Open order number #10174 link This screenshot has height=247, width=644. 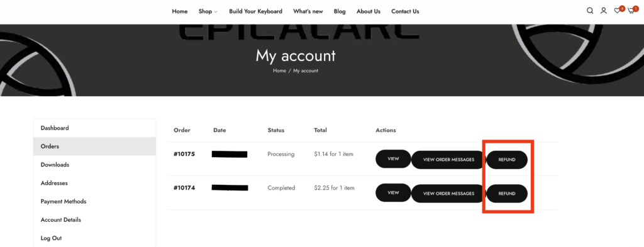coord(184,188)
